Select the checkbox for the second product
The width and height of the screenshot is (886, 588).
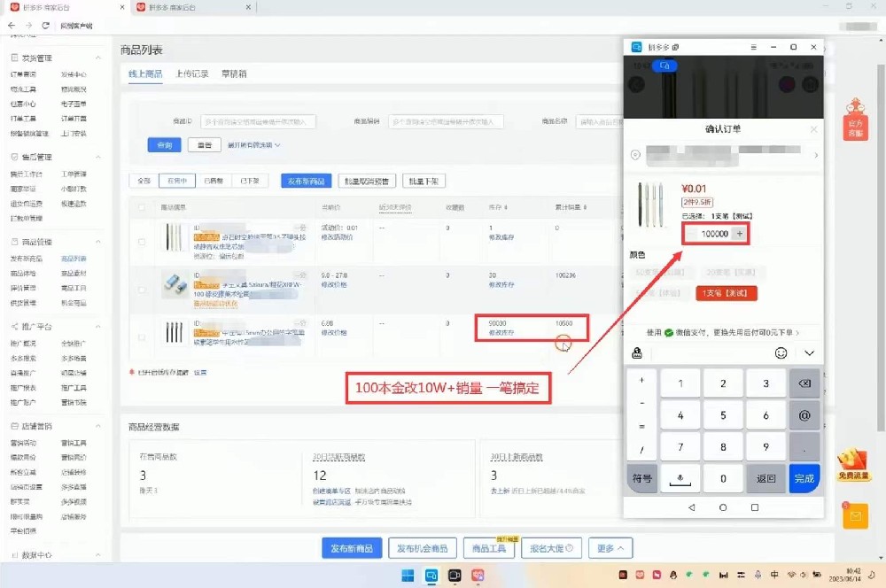(142, 290)
